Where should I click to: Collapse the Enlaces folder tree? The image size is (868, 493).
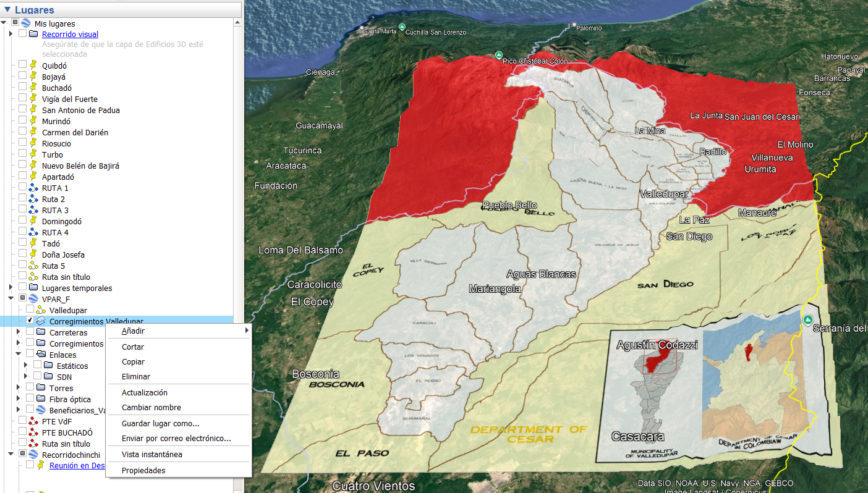(19, 355)
